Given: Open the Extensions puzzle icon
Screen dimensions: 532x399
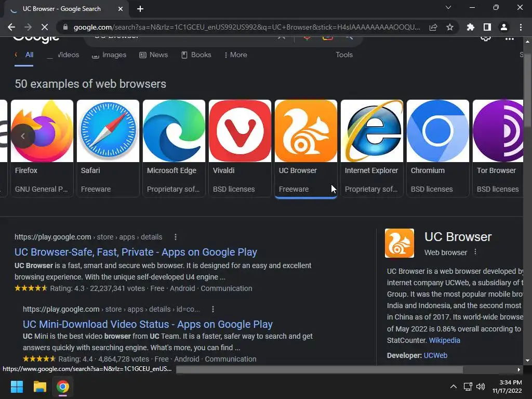Looking at the screenshot, I should click(470, 27).
